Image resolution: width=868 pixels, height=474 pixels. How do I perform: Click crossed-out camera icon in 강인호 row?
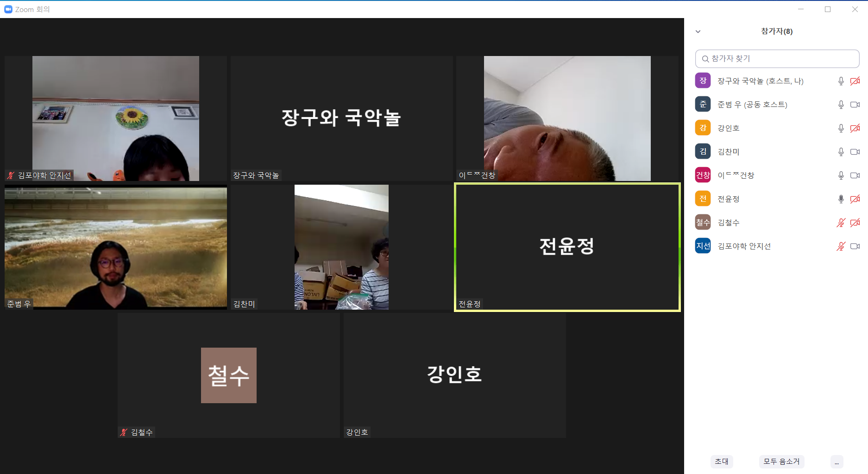pos(855,128)
